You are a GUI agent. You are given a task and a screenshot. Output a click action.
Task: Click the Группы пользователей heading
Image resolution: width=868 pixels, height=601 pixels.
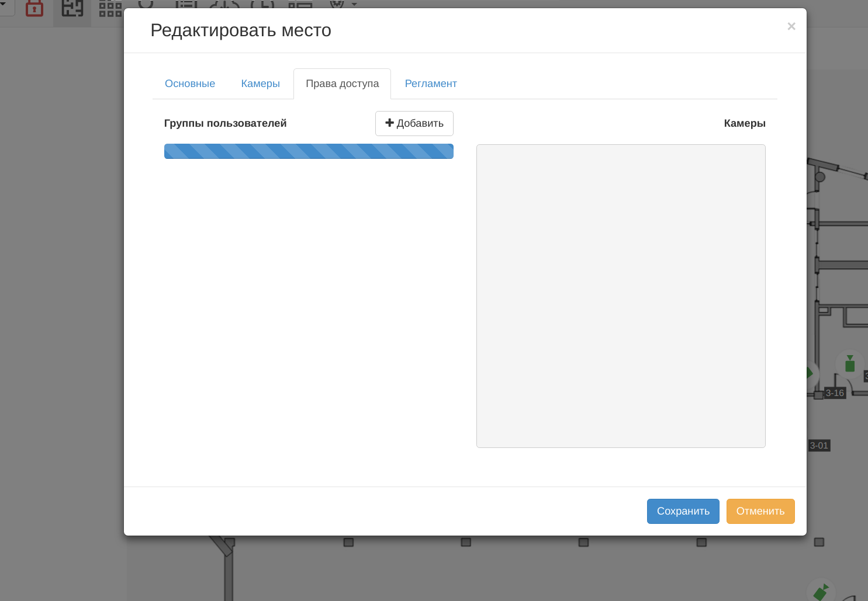tap(225, 123)
